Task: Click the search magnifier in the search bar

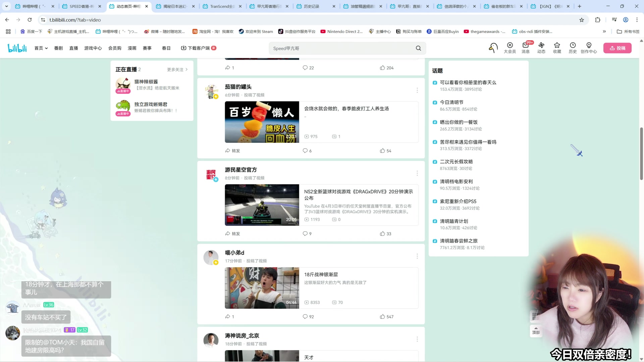Action: tap(418, 48)
